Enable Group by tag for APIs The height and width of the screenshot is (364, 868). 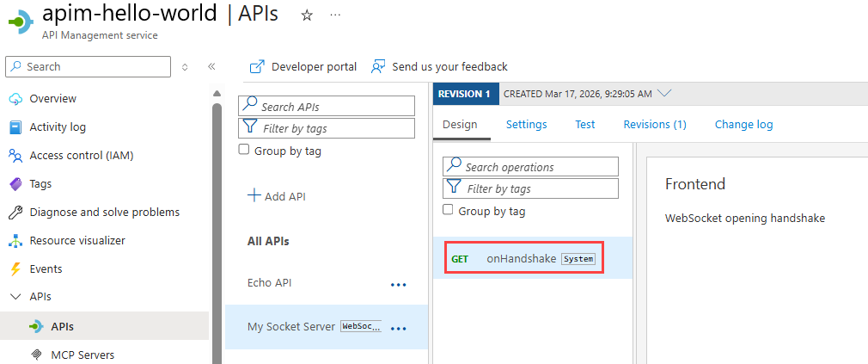[x=244, y=151]
